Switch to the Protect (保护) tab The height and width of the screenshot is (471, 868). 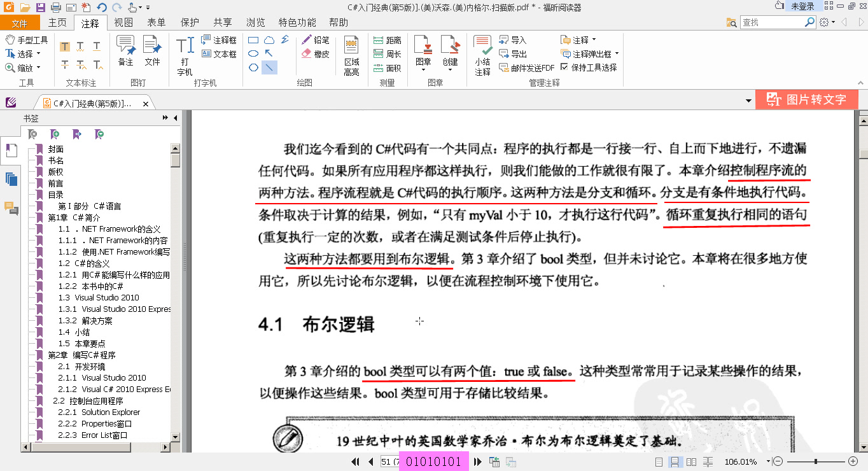(190, 23)
